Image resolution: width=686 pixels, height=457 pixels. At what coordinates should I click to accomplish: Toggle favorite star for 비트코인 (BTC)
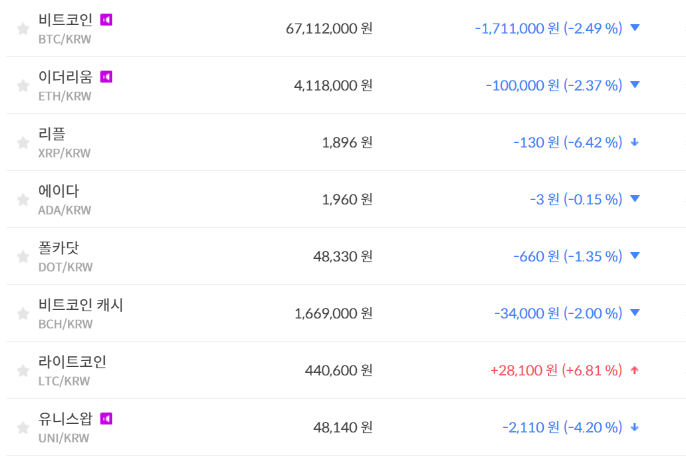coord(23,29)
